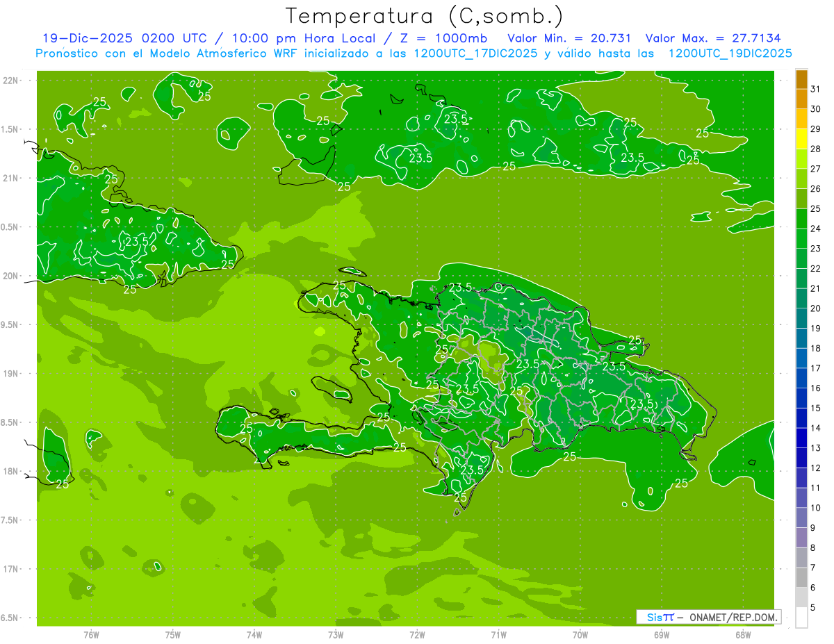Click the "74W" longitude label
This screenshot has width=834, height=644.
pos(254,635)
